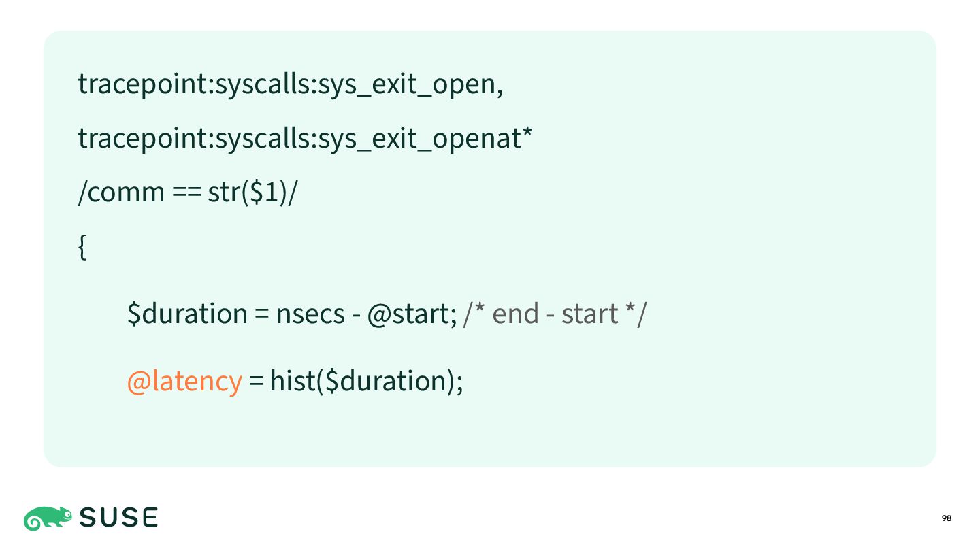This screenshot has height=551, width=980.
Task: Click the orange @latency variable
Action: click(184, 381)
